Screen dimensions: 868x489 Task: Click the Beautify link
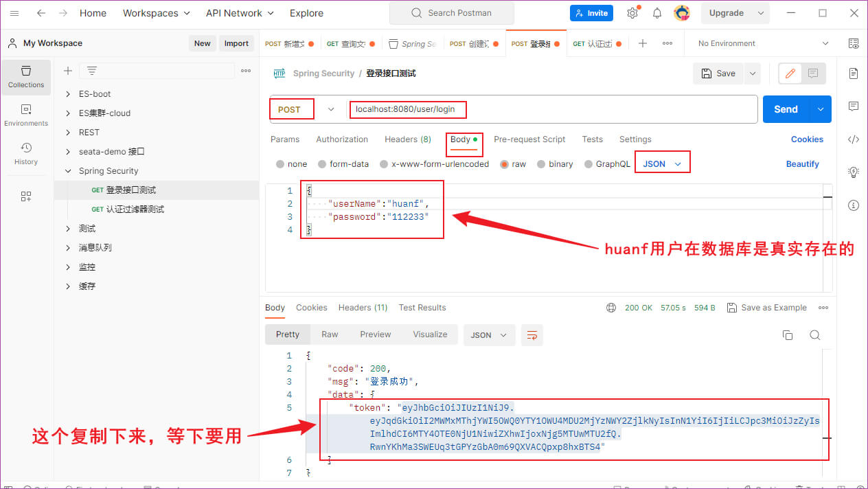(803, 164)
